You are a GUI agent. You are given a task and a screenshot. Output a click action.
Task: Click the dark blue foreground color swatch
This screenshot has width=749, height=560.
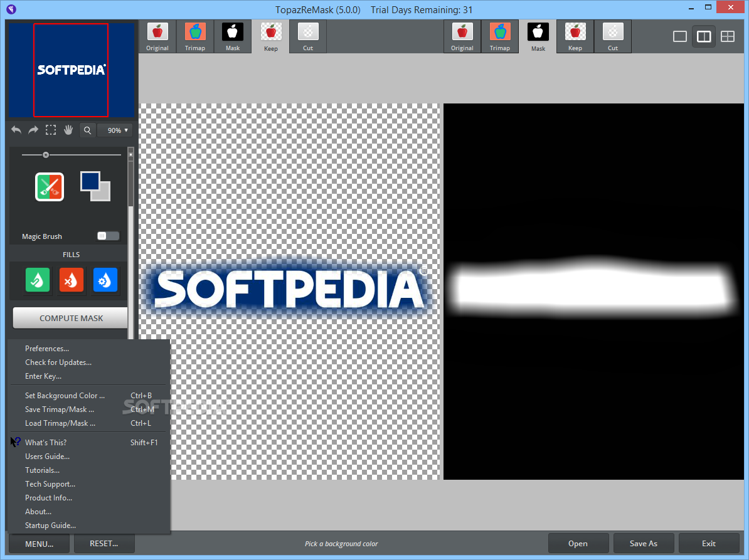(x=90, y=181)
